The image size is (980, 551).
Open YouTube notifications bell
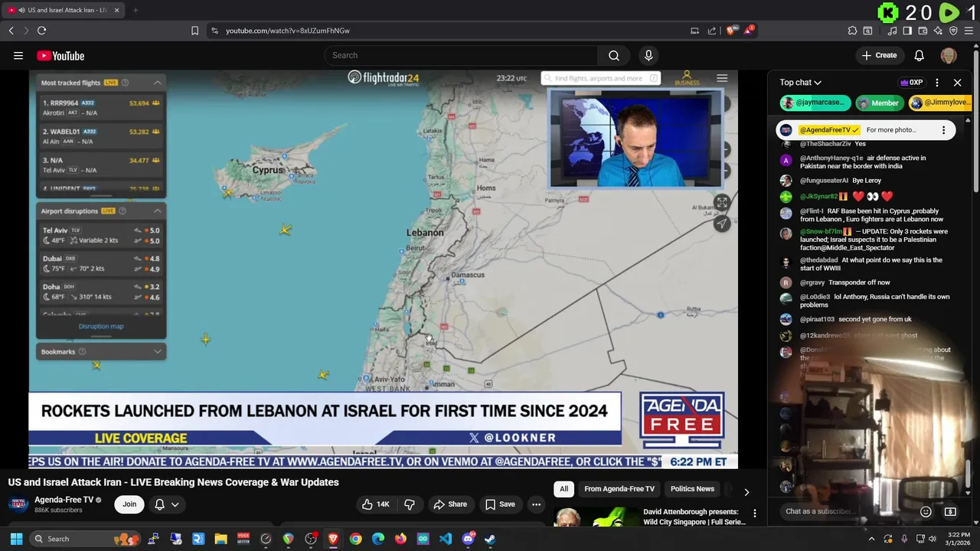point(920,55)
